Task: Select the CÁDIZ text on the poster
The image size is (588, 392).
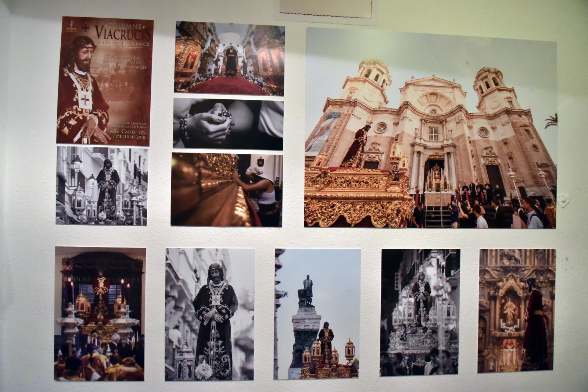Action: coord(128,131)
